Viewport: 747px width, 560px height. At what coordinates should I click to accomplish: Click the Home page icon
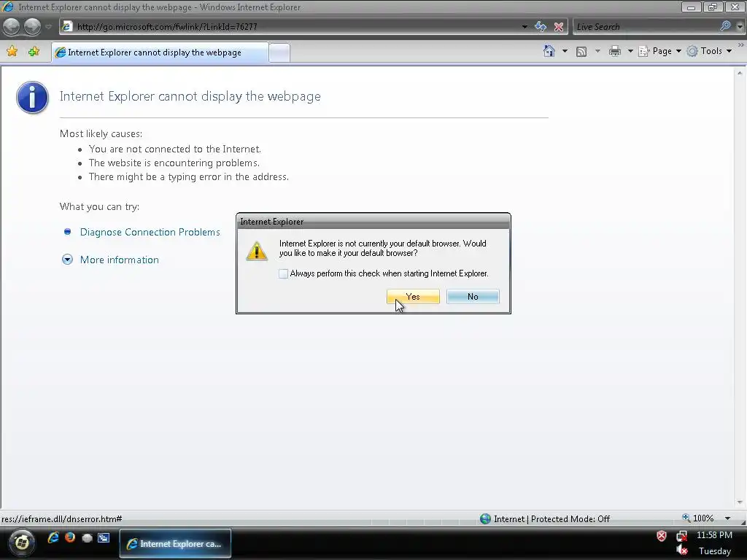click(549, 51)
